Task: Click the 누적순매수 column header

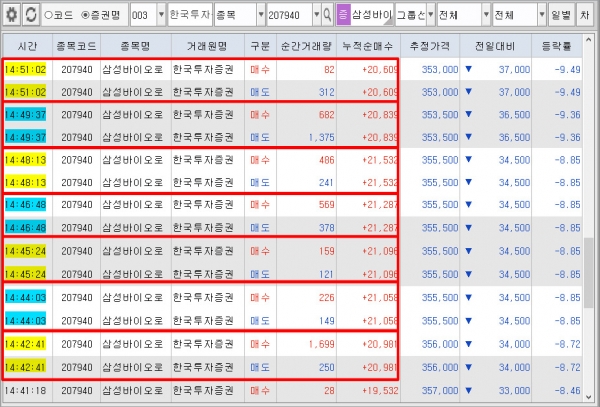Action: (x=368, y=46)
